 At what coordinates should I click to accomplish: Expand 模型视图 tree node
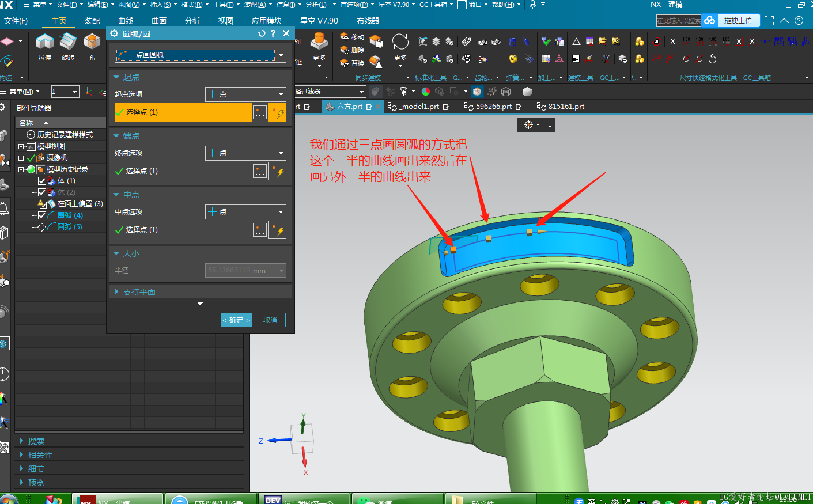click(21, 147)
